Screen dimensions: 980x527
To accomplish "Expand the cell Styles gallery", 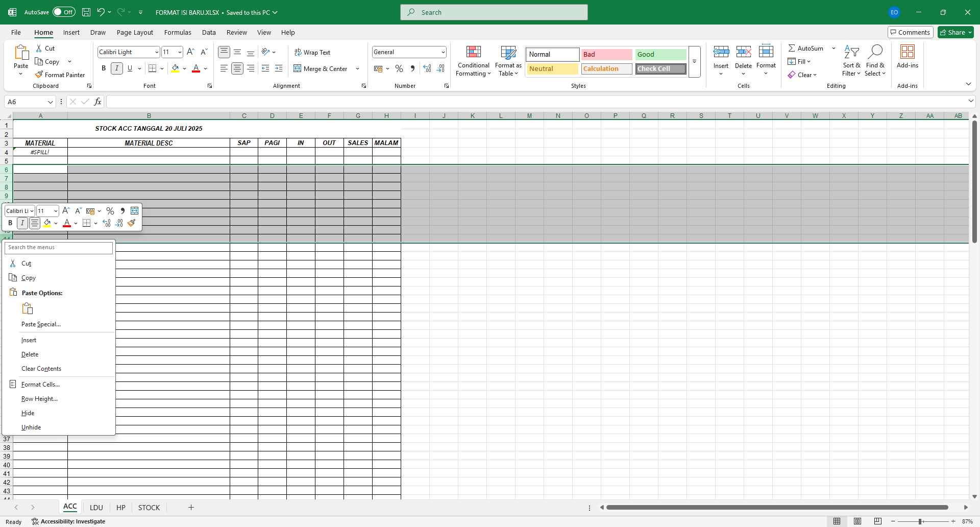I will tap(694, 61).
